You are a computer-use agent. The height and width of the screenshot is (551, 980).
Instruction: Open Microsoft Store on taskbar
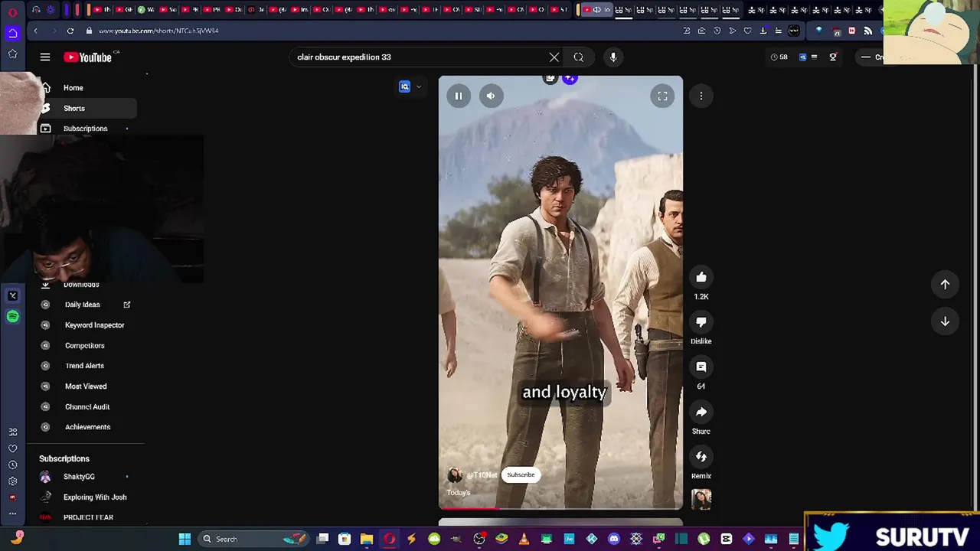tap(345, 539)
